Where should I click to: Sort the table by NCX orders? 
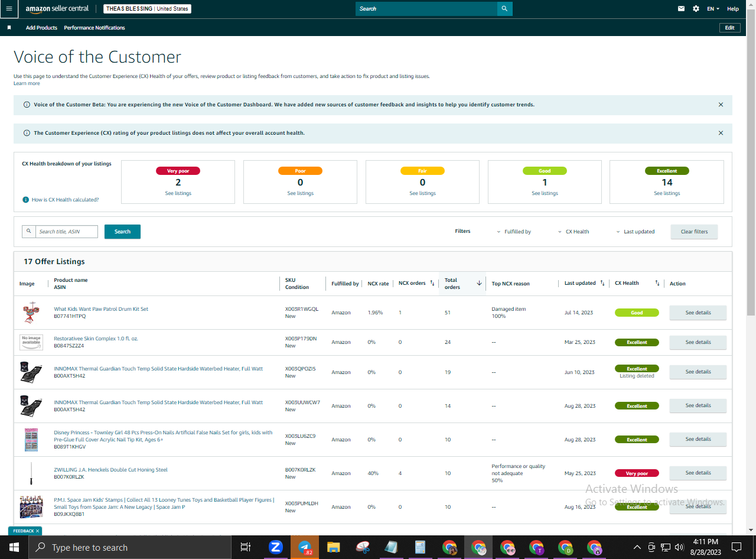pyautogui.click(x=432, y=283)
